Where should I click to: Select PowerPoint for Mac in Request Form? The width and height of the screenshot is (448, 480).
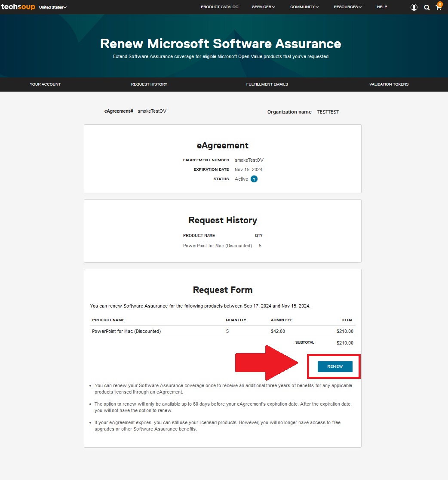(x=126, y=331)
